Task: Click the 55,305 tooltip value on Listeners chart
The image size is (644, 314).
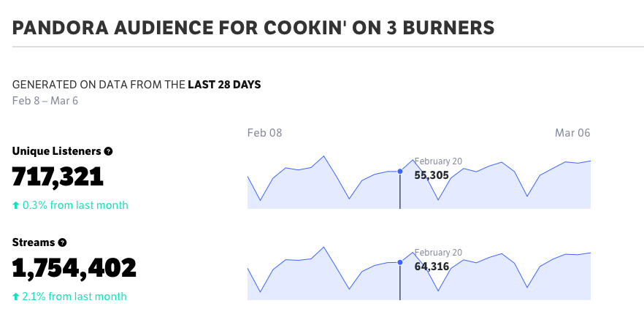Action: 432,175
